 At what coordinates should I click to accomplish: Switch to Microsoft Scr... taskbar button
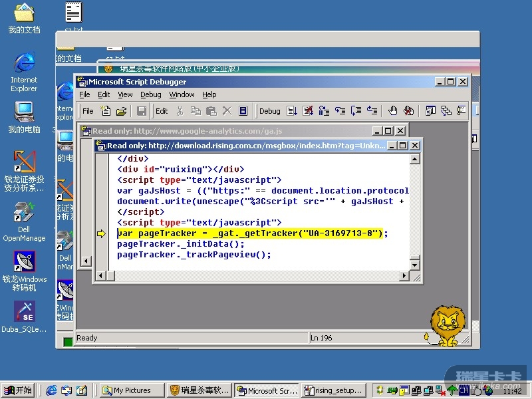267,390
